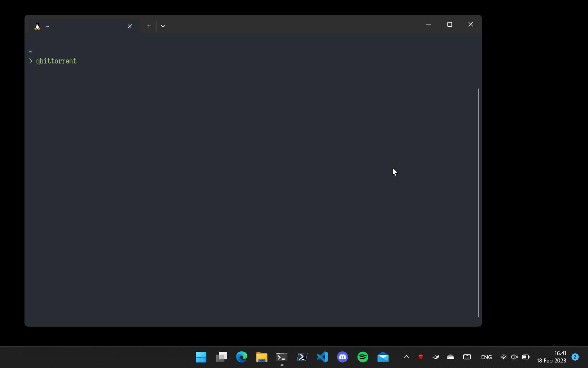
Task: Open the date and time panel
Action: 551,357
